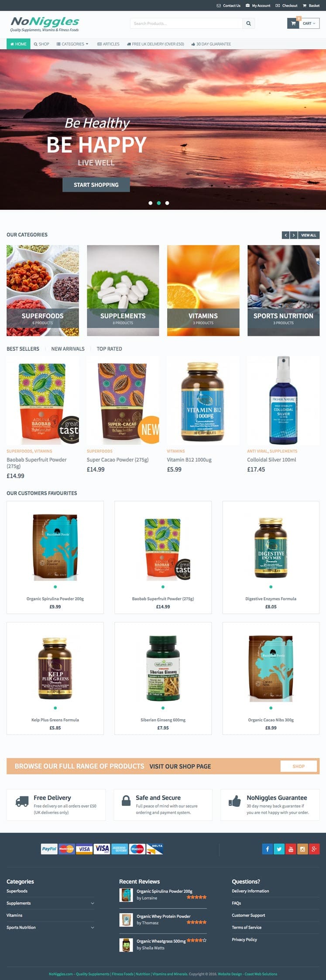Open the Google Plus social icon
Viewport: 326px width, 980px height.
[314, 849]
